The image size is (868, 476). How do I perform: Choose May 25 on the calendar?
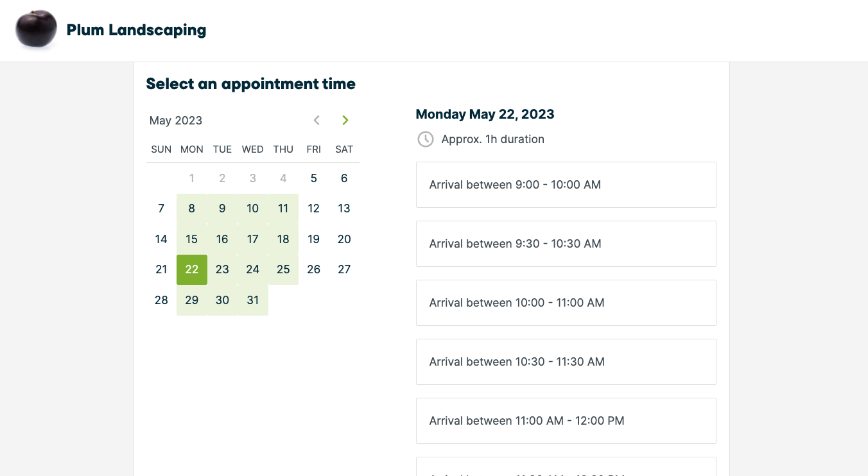point(283,269)
